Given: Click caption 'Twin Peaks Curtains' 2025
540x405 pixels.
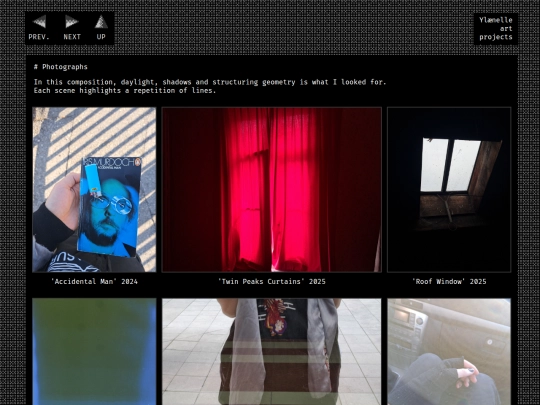Looking at the screenshot, I should tap(272, 282).
